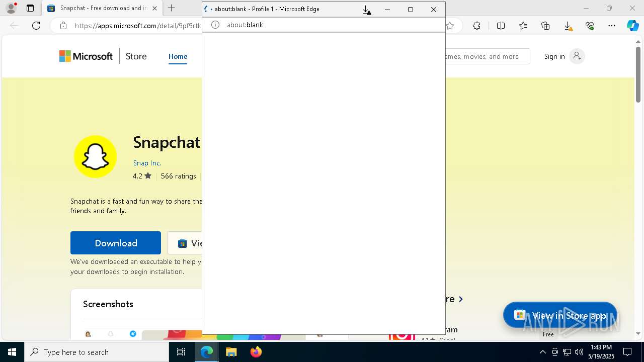Image resolution: width=644 pixels, height=362 pixels.
Task: Maximize the about:blank popup window
Action: tap(411, 10)
